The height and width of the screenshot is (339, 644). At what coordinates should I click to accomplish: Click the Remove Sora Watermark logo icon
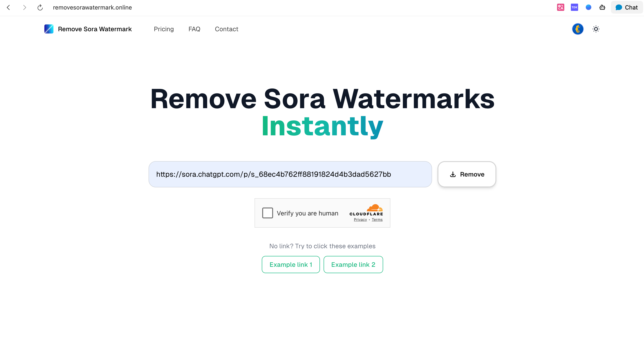click(49, 29)
